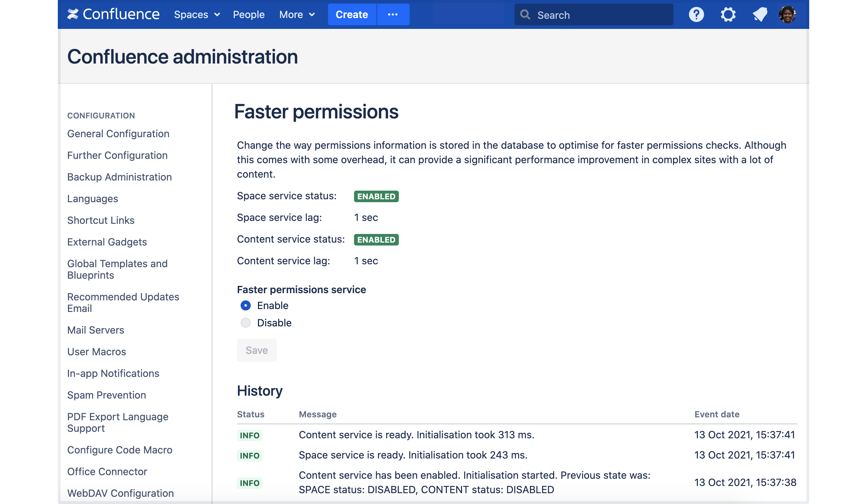Click the Confluence administration title
Screen dimensions: 867x504
(x=182, y=57)
